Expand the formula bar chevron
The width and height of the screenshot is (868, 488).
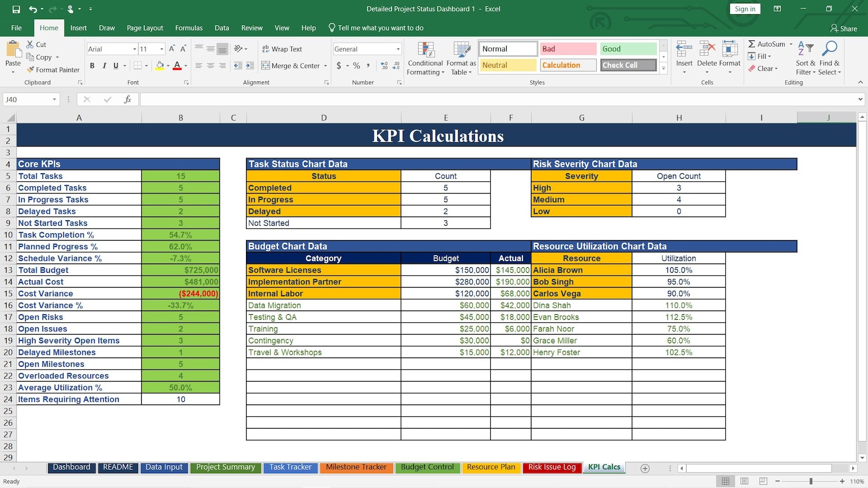(860, 99)
